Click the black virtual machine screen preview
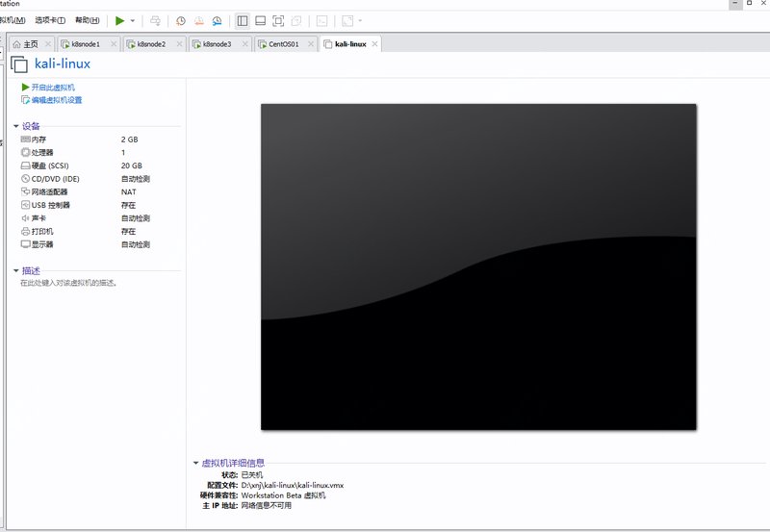The image size is (770, 532). (478, 266)
